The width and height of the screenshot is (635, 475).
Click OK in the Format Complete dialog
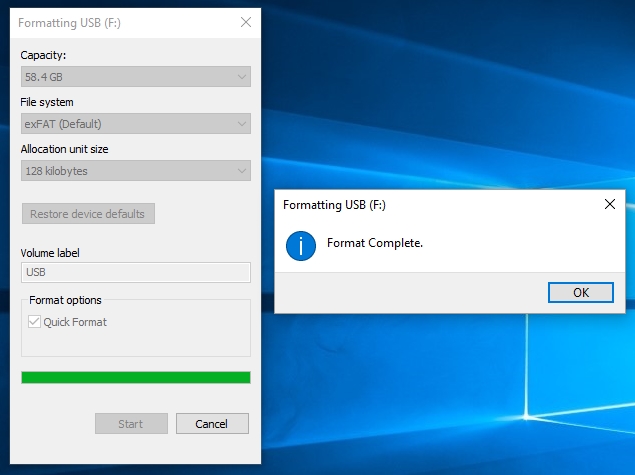coord(581,292)
